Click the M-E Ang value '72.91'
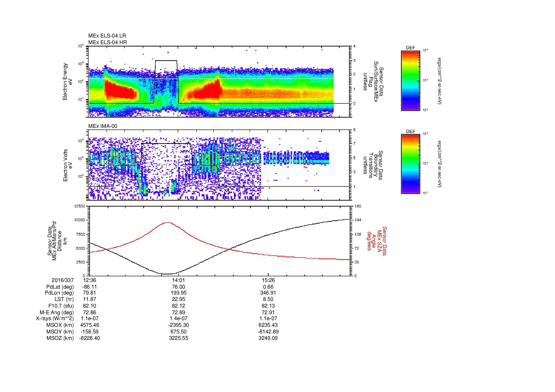555x392 pixels. pyautogui.click(x=268, y=312)
